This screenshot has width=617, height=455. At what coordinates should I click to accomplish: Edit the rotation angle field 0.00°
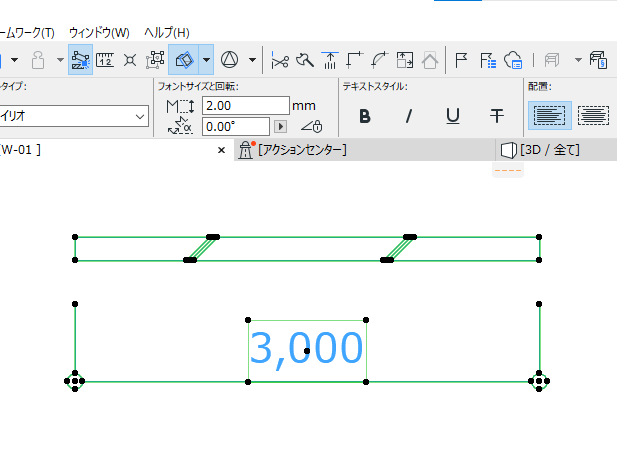pos(236,127)
